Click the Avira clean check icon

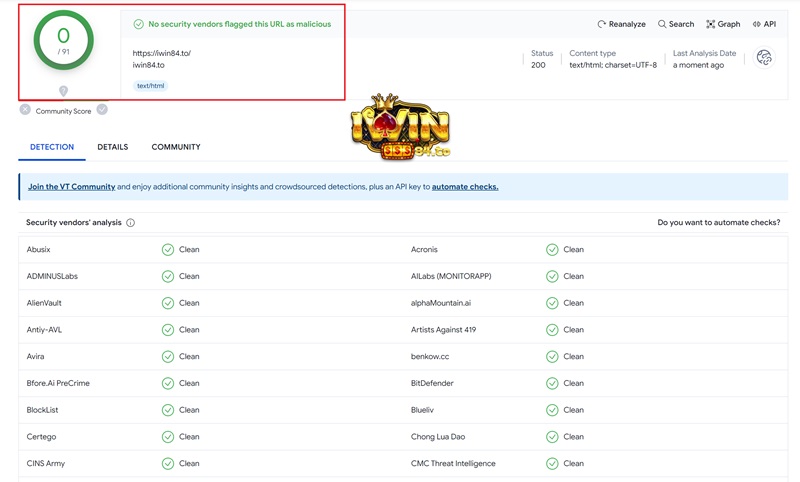click(x=168, y=357)
